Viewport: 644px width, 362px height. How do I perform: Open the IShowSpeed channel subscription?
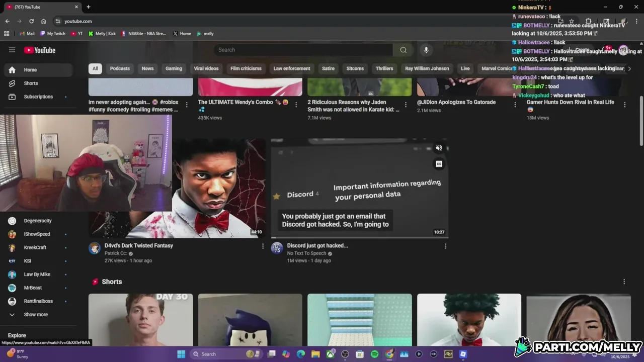point(38,234)
